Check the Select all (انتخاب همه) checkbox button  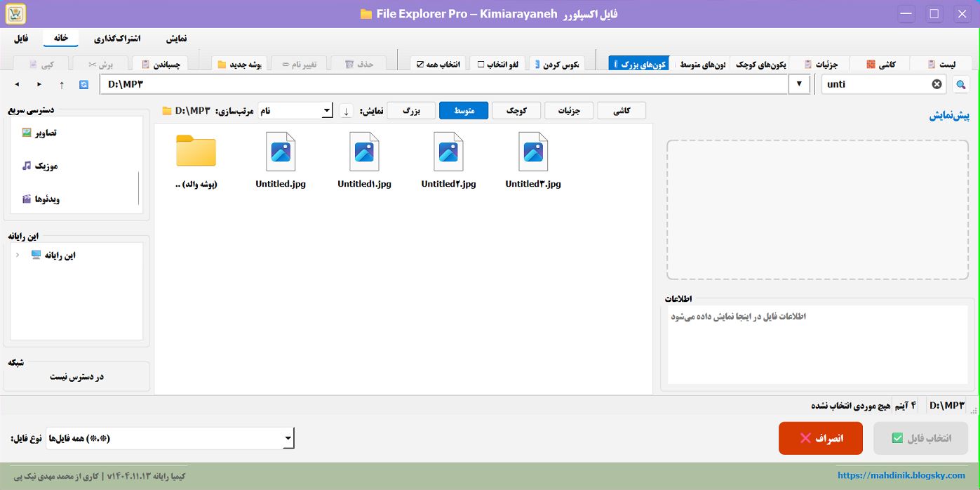(x=438, y=64)
